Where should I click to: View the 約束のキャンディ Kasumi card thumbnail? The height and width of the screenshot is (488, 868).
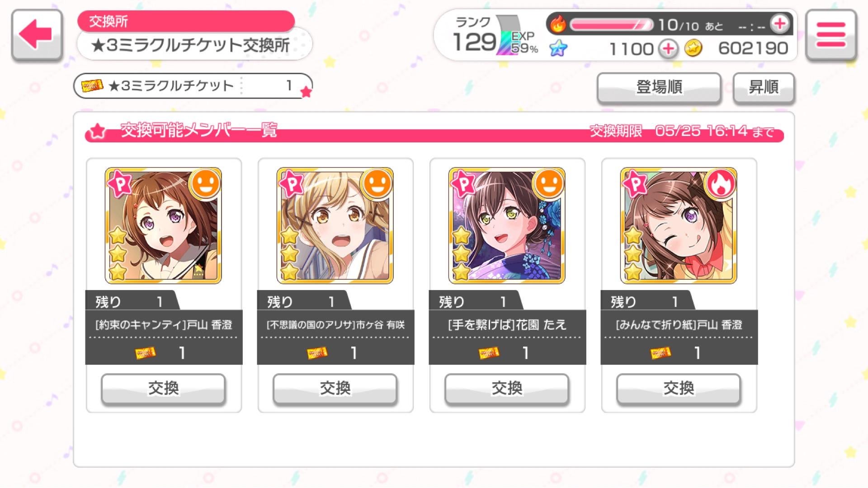coord(163,225)
